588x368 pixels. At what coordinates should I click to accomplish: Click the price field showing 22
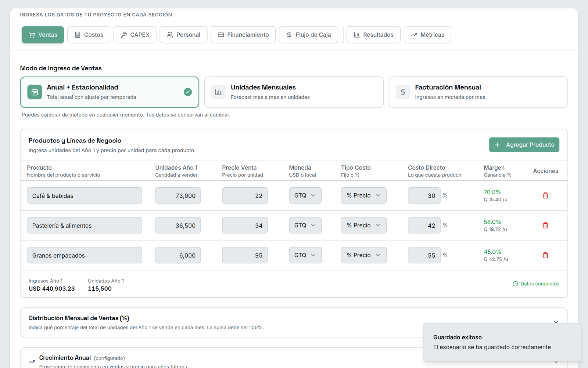coord(245,195)
